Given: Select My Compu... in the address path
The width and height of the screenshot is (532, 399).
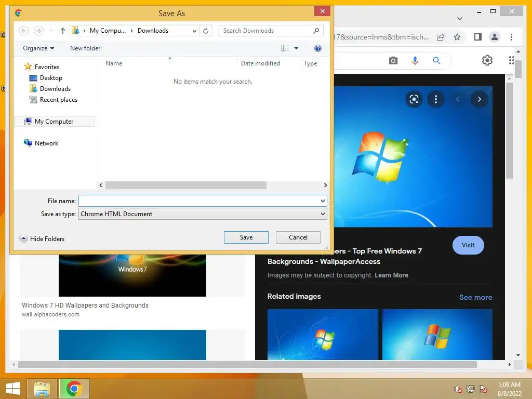Looking at the screenshot, I should pyautogui.click(x=108, y=31).
